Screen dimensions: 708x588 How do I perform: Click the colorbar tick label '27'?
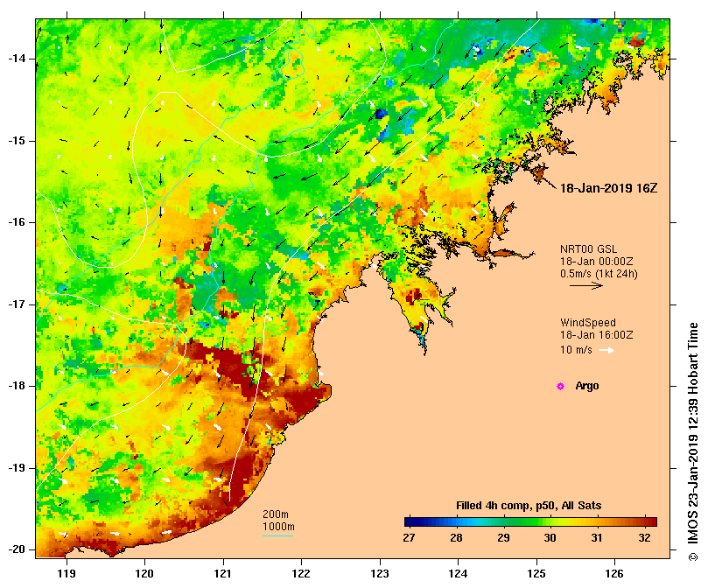tap(409, 538)
